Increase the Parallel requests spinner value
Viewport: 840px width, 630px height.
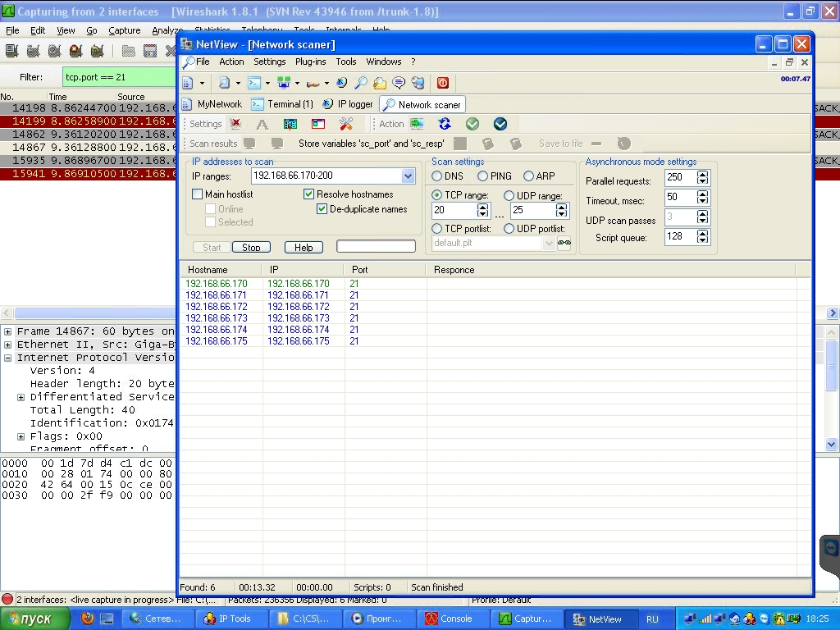click(x=702, y=174)
